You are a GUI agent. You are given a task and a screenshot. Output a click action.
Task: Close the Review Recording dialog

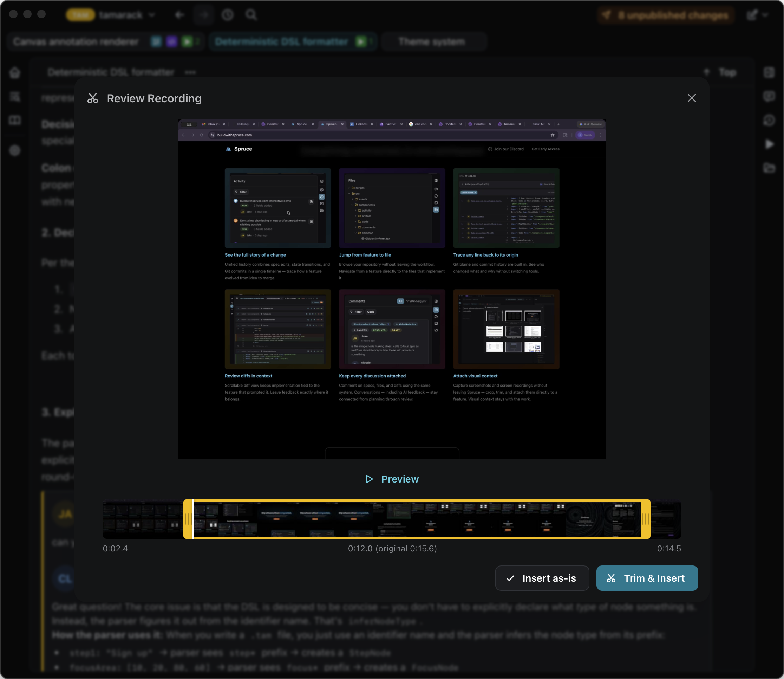691,98
